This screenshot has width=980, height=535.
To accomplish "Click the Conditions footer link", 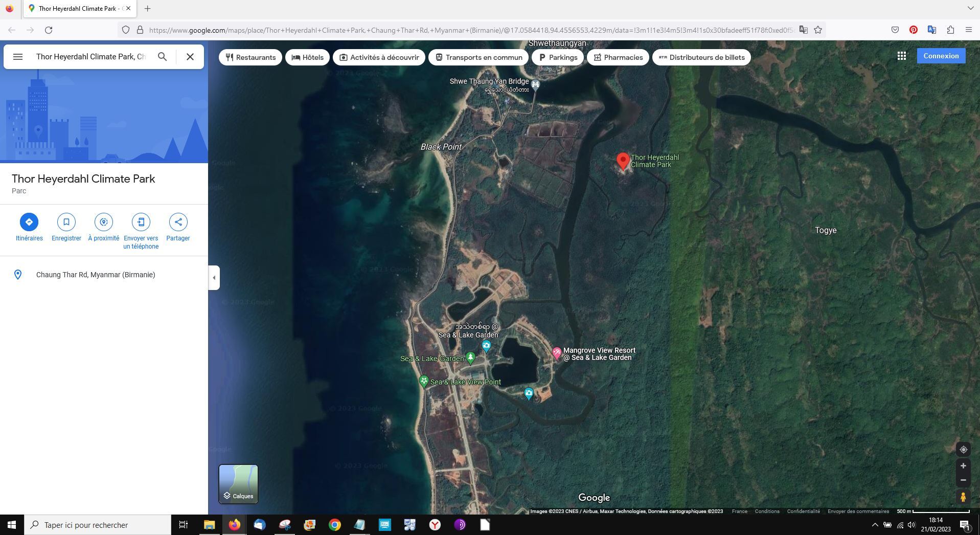I will pos(767,511).
